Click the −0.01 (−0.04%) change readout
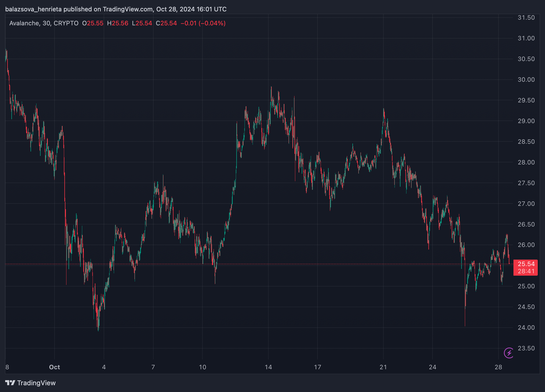The width and height of the screenshot is (545, 392). click(x=203, y=23)
